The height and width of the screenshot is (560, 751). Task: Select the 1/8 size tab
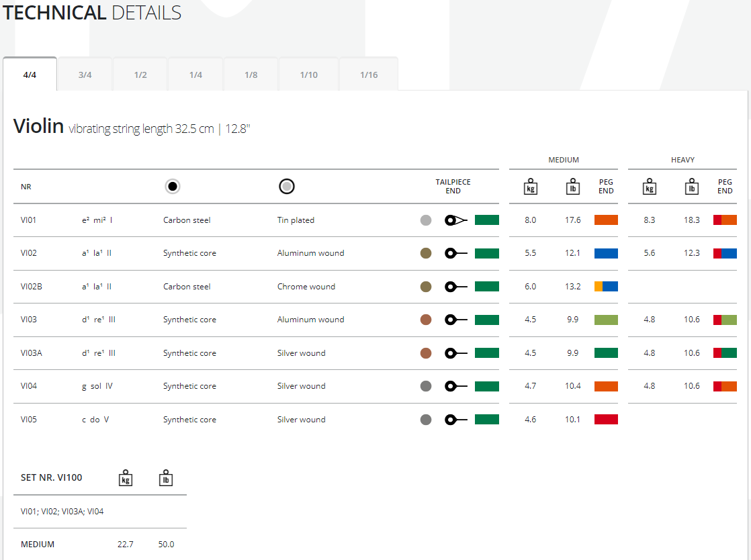pos(251,75)
